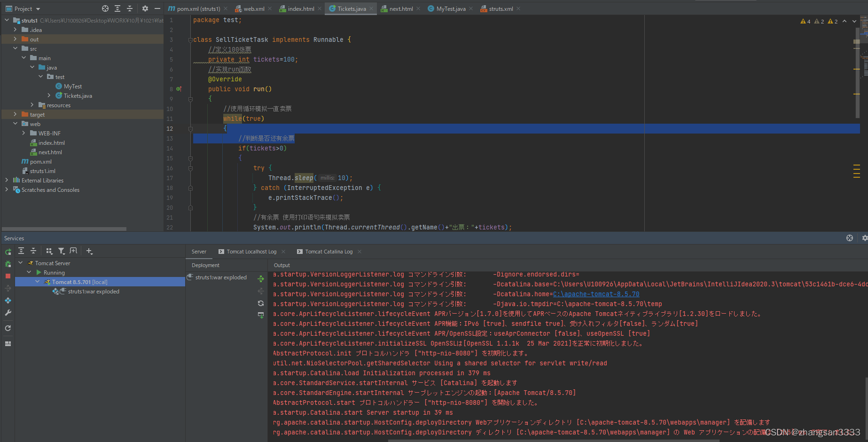The image size is (868, 442).
Task: Click the fold toggle at line 3 class declaration
Action: tap(190, 39)
